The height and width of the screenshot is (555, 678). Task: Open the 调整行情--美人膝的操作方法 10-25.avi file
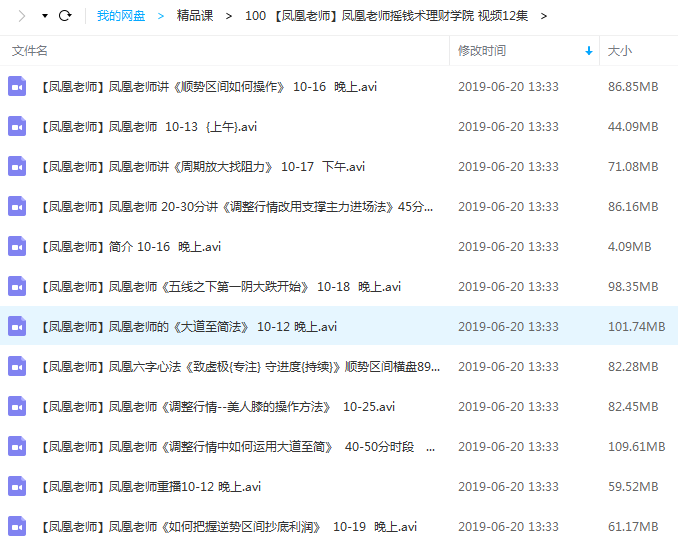tap(218, 407)
